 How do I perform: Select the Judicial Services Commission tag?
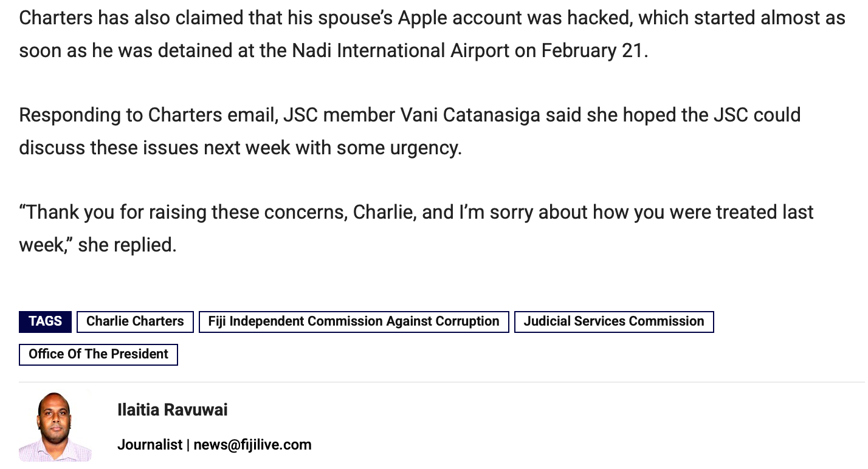(x=614, y=321)
